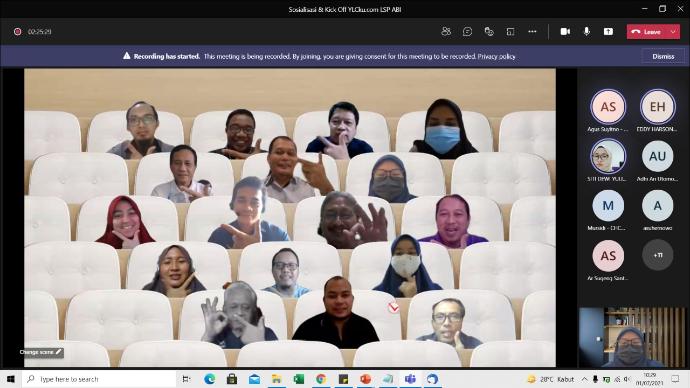Select the A participant avatar

click(x=657, y=205)
